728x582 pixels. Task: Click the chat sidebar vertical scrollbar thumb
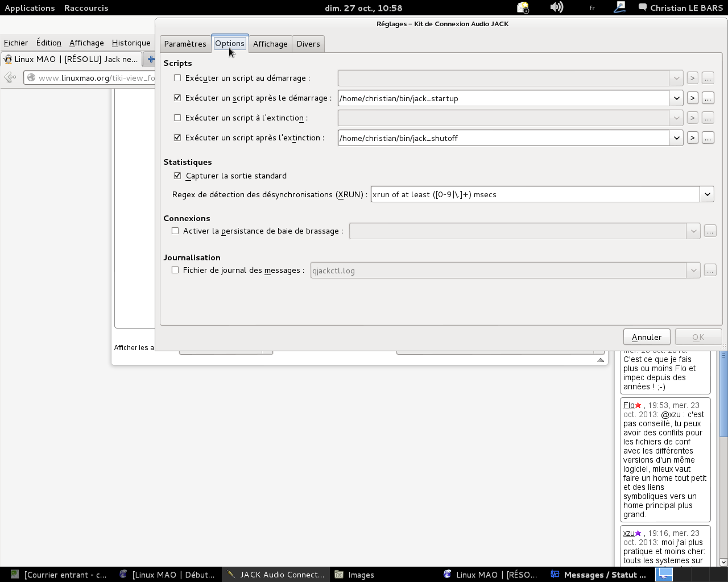[x=723, y=394]
